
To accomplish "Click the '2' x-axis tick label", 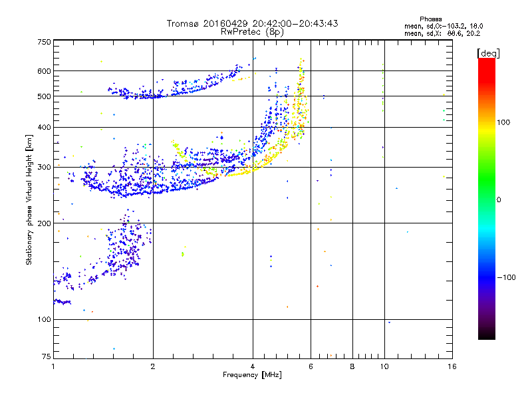I will (153, 366).
